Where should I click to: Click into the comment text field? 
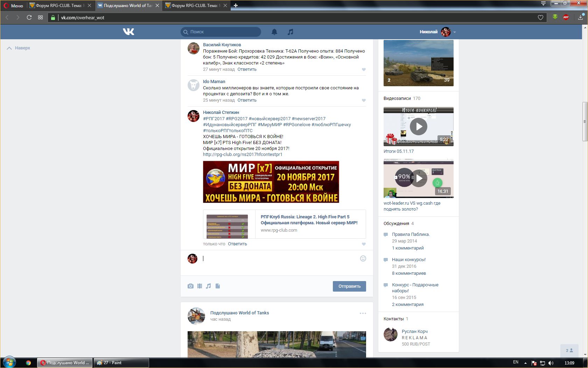(x=280, y=259)
